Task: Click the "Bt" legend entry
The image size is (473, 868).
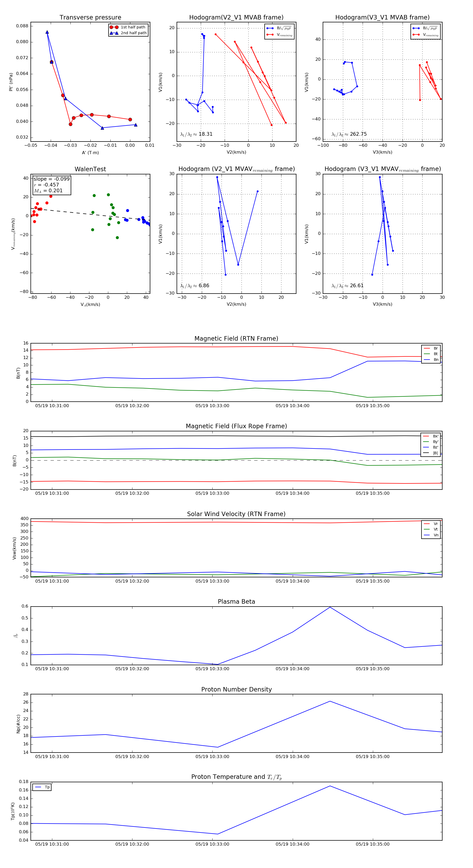Action: pos(431,354)
